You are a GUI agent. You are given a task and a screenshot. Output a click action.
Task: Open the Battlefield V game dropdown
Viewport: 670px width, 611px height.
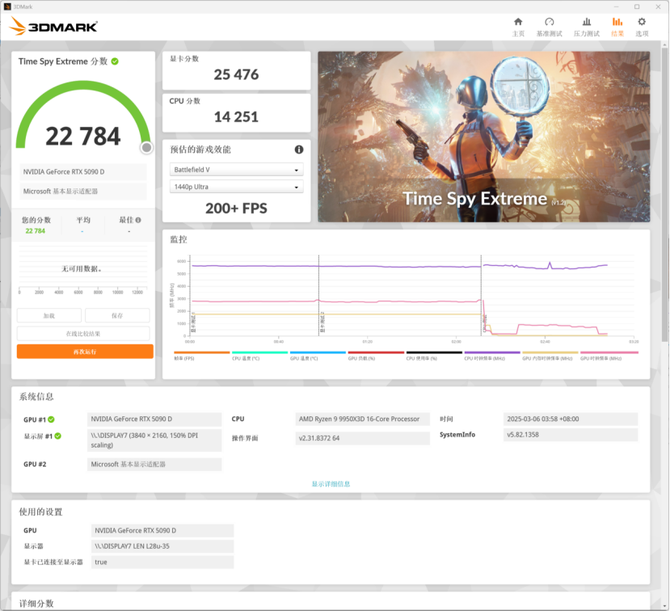click(x=236, y=170)
